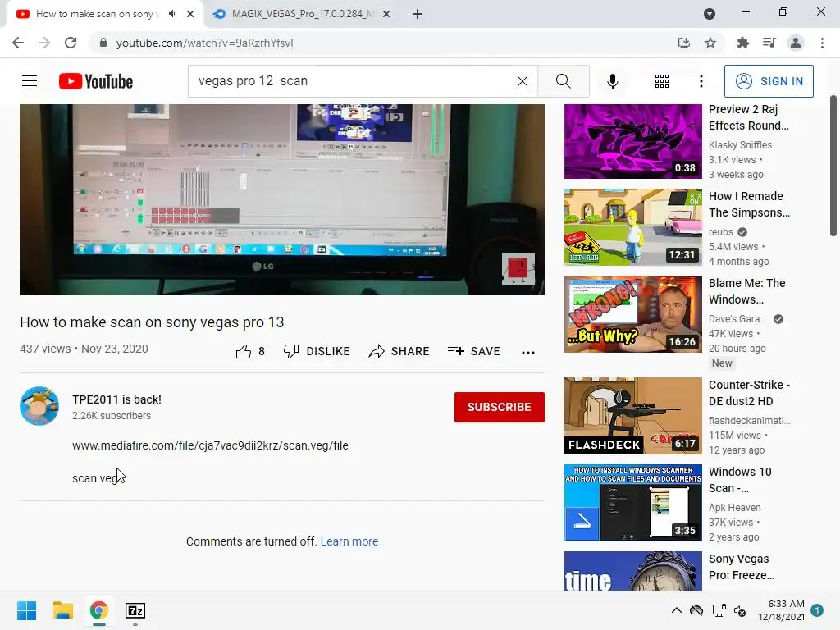This screenshot has height=630, width=840.
Task: Open the Windows Start menu
Action: tap(26, 610)
